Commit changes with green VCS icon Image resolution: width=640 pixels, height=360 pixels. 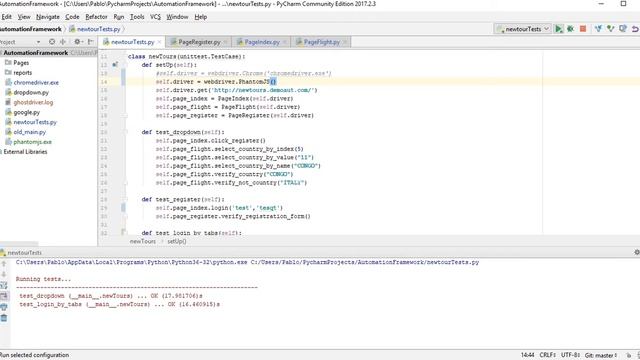point(611,29)
